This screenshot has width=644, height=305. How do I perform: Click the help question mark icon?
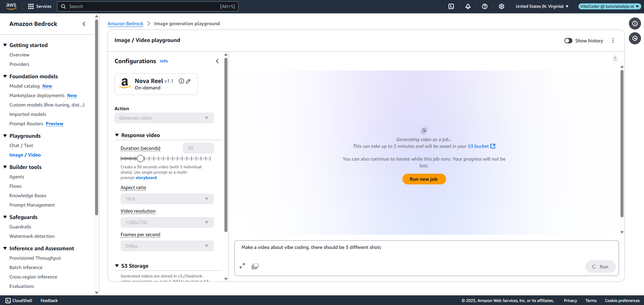(x=485, y=6)
